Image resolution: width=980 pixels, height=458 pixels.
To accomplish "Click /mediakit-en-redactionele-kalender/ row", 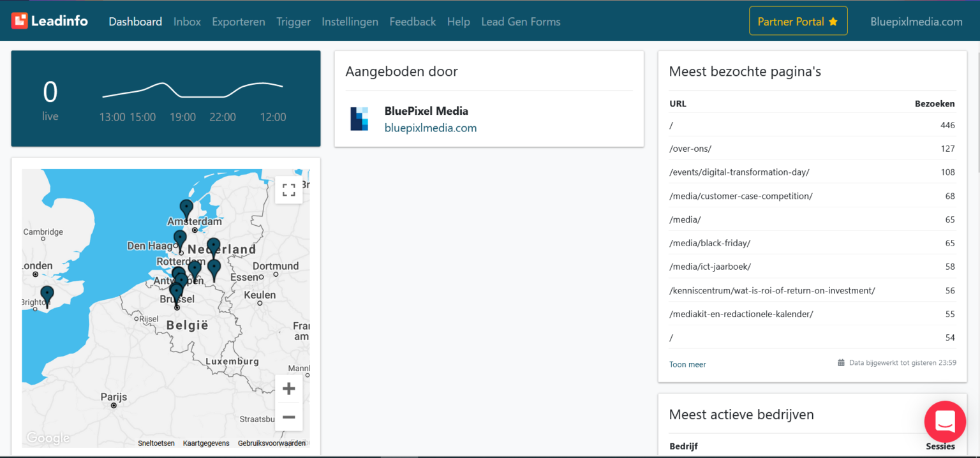I will 812,314.
